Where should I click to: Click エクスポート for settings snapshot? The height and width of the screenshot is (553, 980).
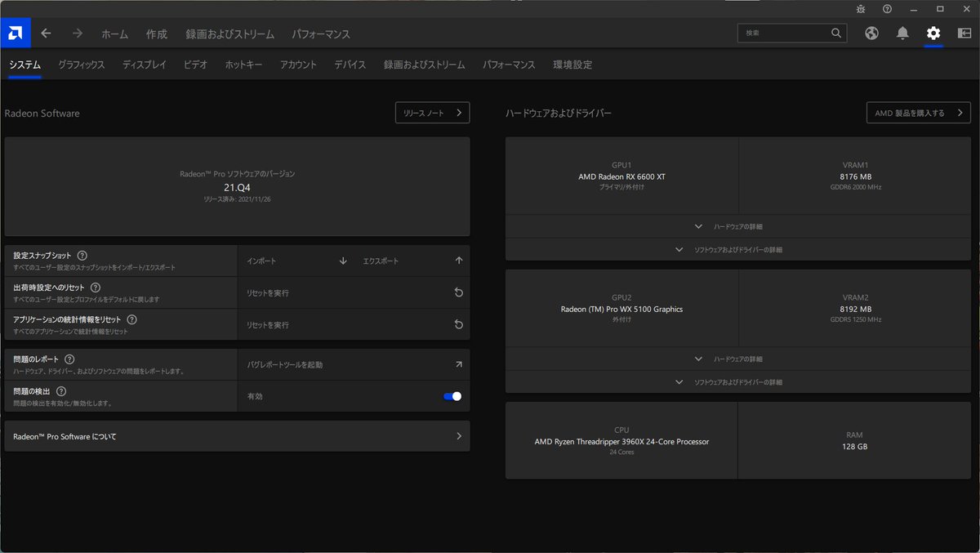pyautogui.click(x=381, y=261)
